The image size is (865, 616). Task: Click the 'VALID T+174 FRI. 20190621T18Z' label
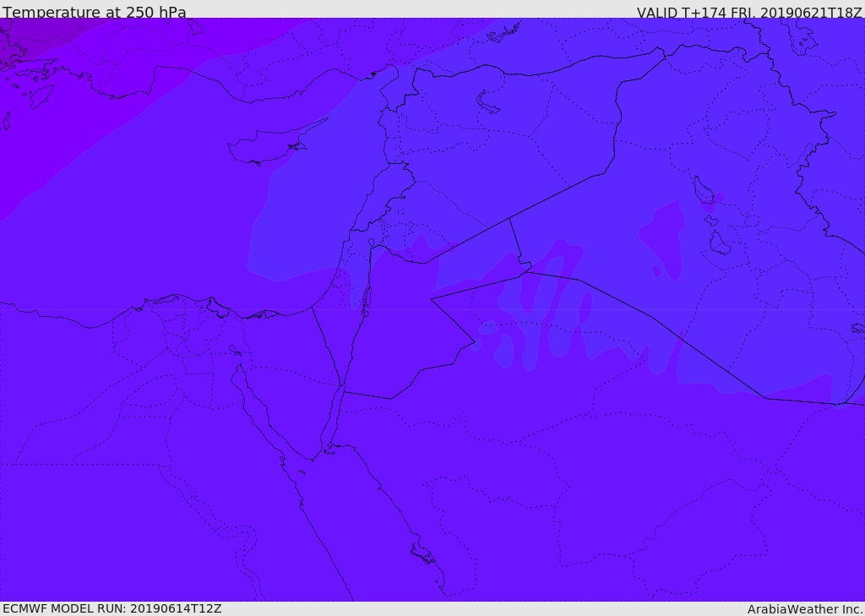749,12
